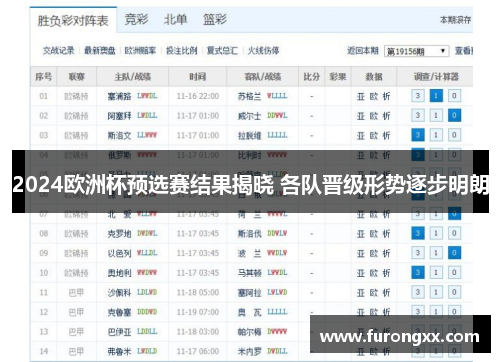500x362 pixels.
Task: Click home team 塞浦路 in row 01
Action: (x=119, y=96)
